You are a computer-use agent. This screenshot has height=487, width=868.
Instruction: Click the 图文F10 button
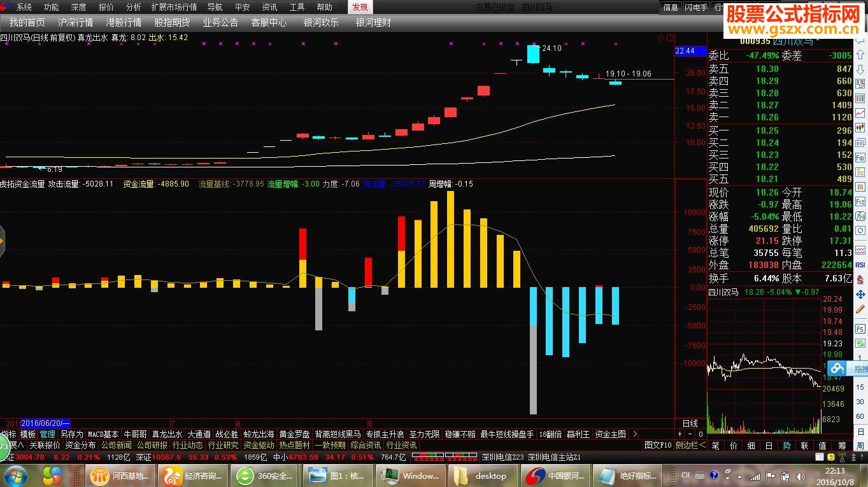(658, 445)
